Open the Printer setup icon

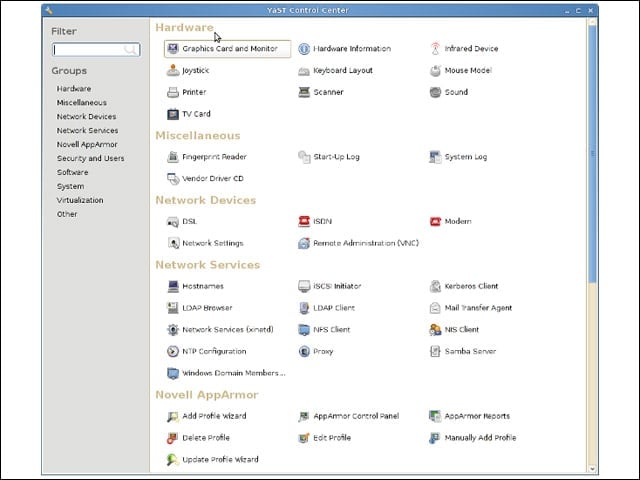[173, 92]
